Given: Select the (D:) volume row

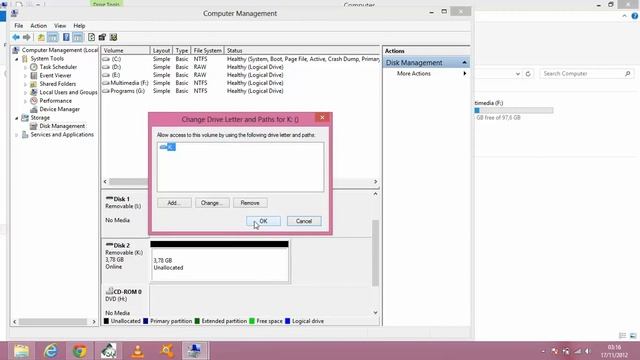Looking at the screenshot, I should [x=241, y=67].
